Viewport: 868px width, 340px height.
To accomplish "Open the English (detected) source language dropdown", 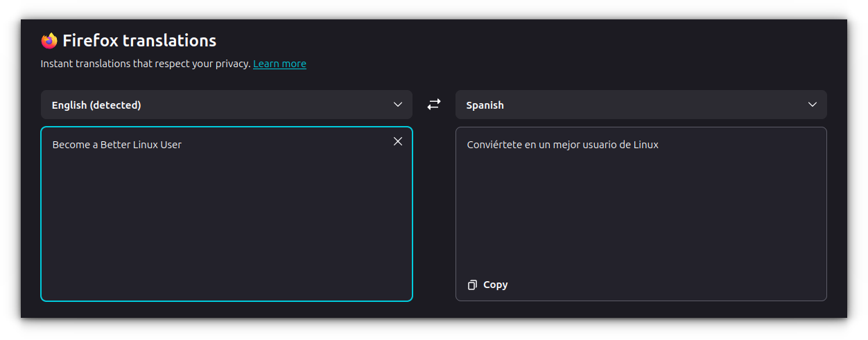I will coord(227,105).
